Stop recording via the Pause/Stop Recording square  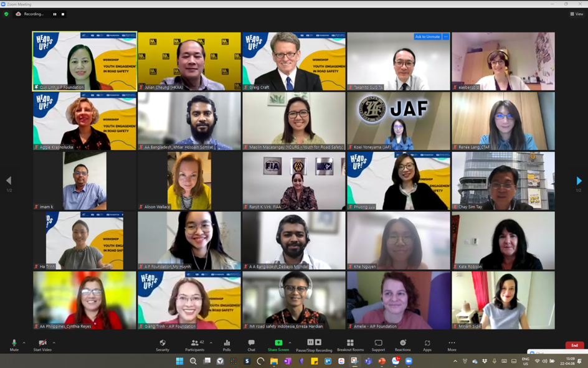[318, 342]
